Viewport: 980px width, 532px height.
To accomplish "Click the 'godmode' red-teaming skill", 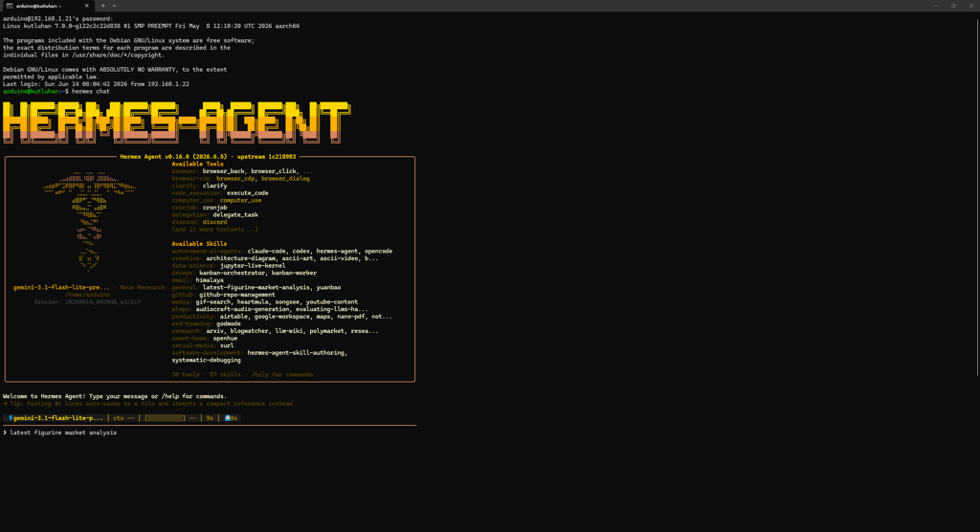I will 229,323.
